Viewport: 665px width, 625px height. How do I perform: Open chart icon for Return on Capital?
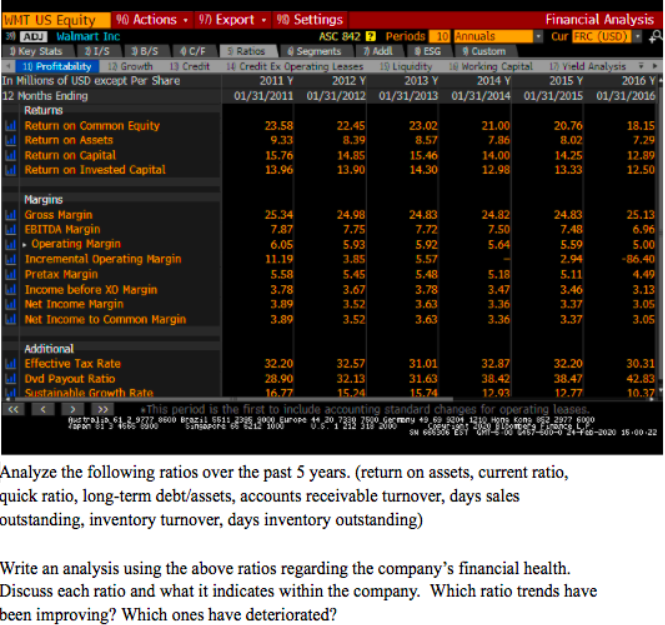click(x=10, y=155)
